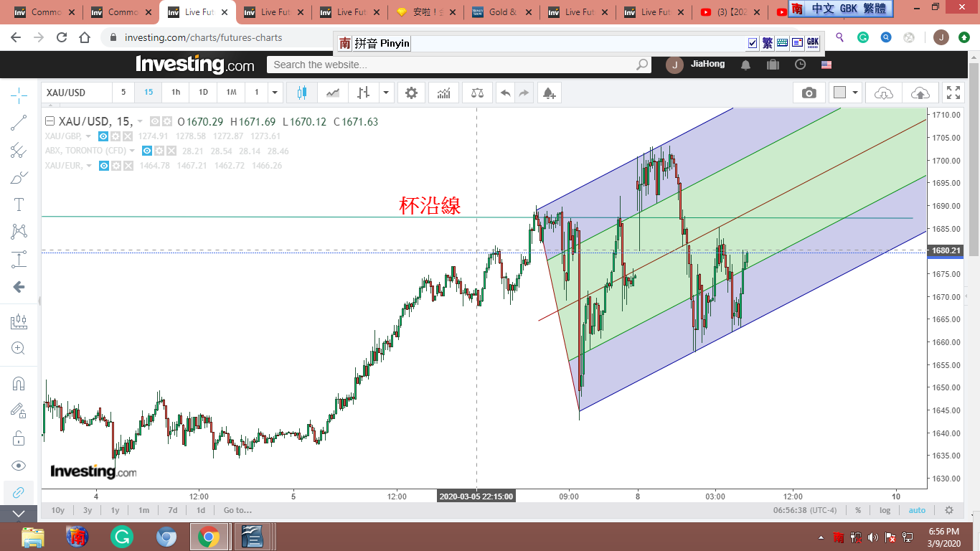The height and width of the screenshot is (551, 980).
Task: Collapse the XAU/USD legend box
Action: [50, 121]
